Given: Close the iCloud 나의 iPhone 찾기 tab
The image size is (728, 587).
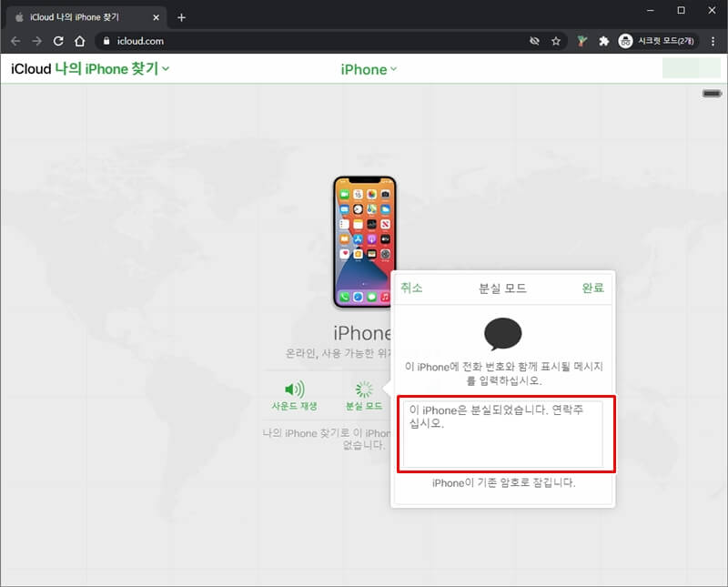Looking at the screenshot, I should tap(156, 17).
